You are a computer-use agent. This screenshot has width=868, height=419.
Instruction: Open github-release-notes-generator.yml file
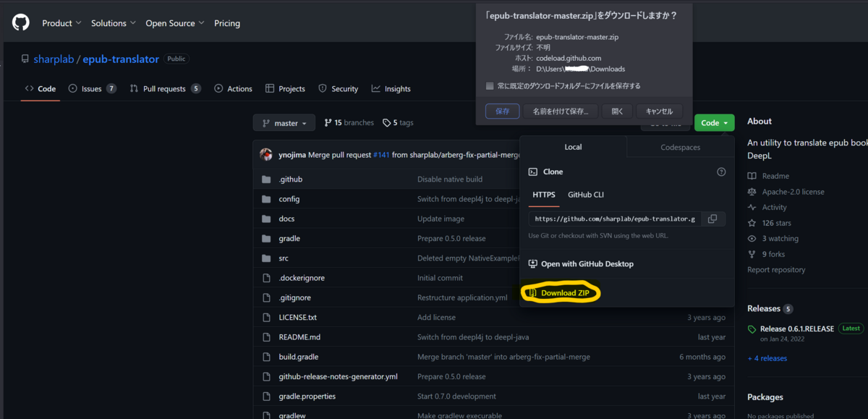coord(339,377)
